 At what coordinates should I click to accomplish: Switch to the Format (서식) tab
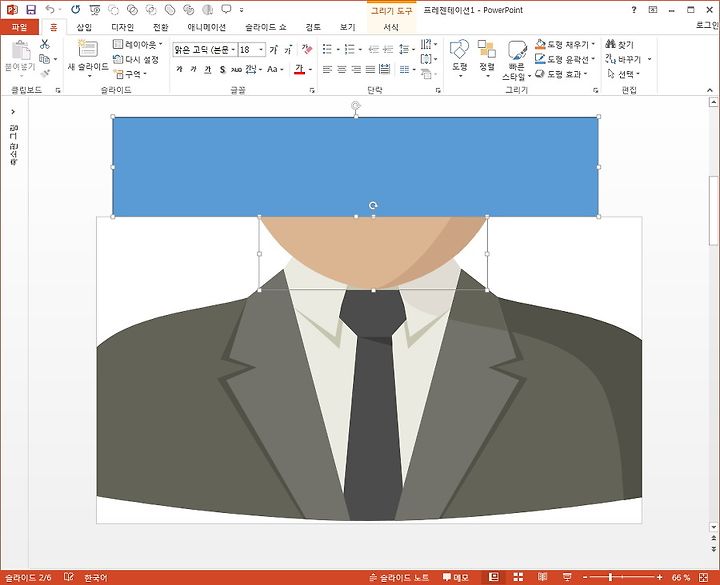pyautogui.click(x=391, y=27)
